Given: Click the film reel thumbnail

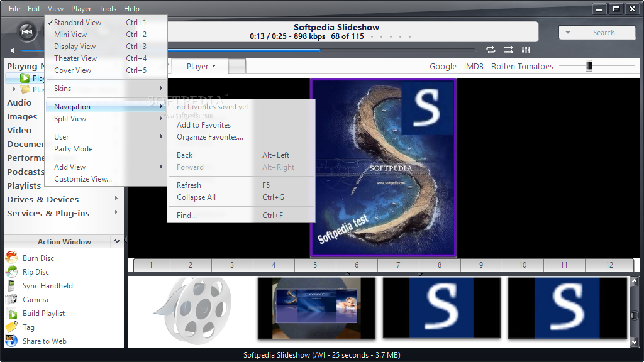Looking at the screenshot, I should (192, 309).
